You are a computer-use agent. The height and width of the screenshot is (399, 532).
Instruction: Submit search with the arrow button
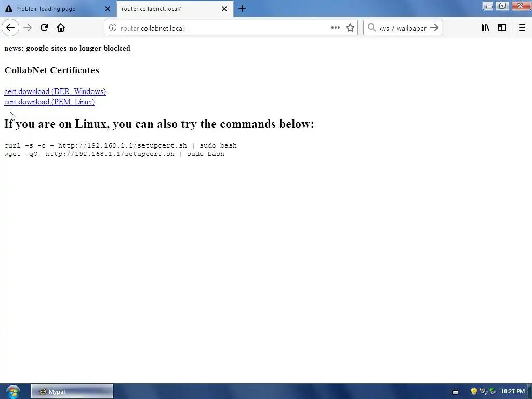434,28
